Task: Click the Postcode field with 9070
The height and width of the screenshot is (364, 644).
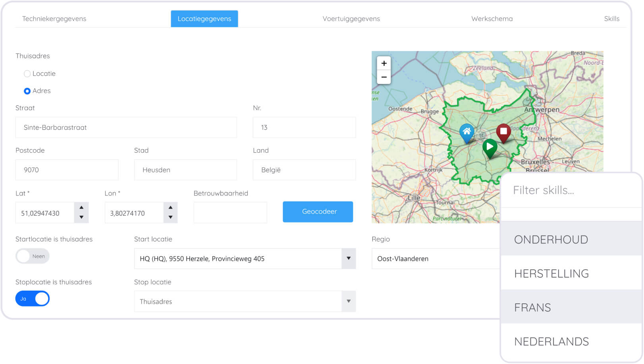Action: pos(67,170)
